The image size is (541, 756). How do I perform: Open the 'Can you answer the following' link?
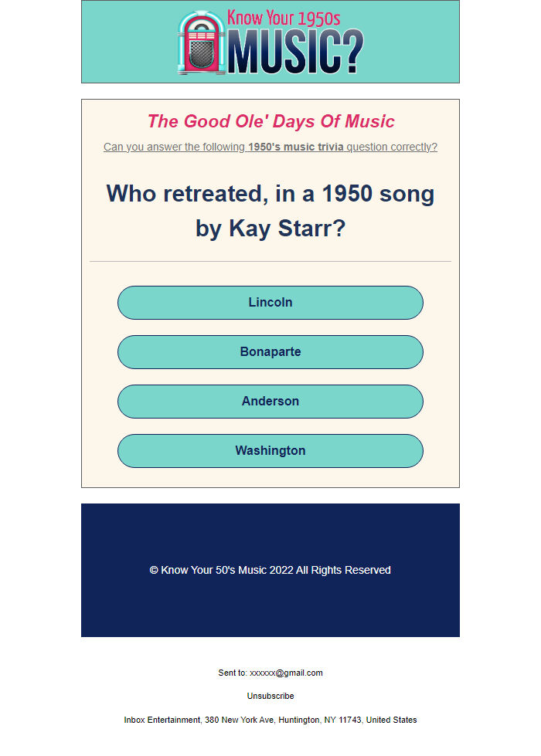(x=270, y=147)
